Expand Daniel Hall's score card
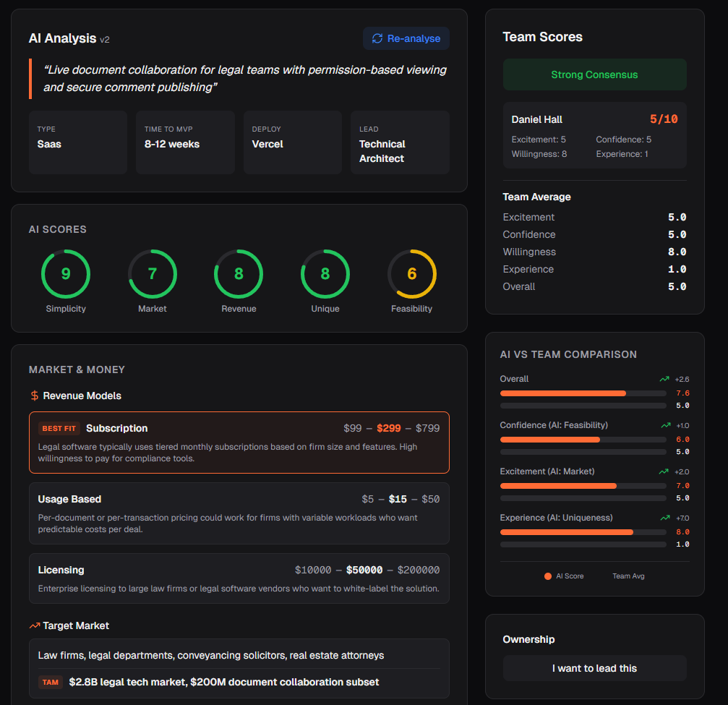The width and height of the screenshot is (728, 705). pyautogui.click(x=594, y=134)
